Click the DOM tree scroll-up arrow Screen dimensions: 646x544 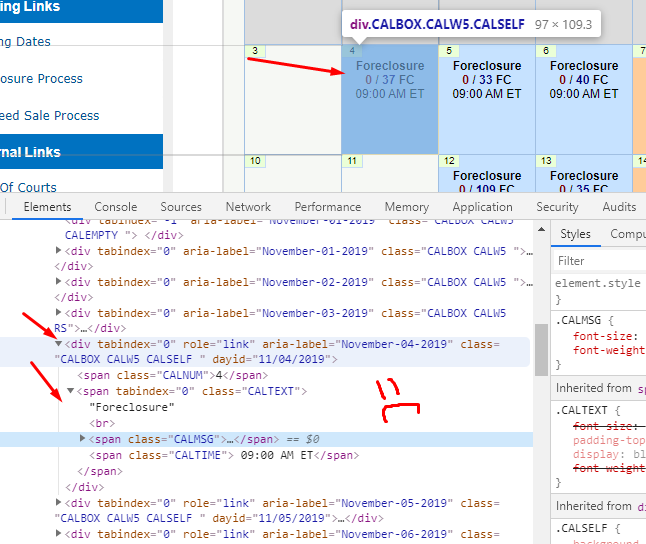point(541,229)
